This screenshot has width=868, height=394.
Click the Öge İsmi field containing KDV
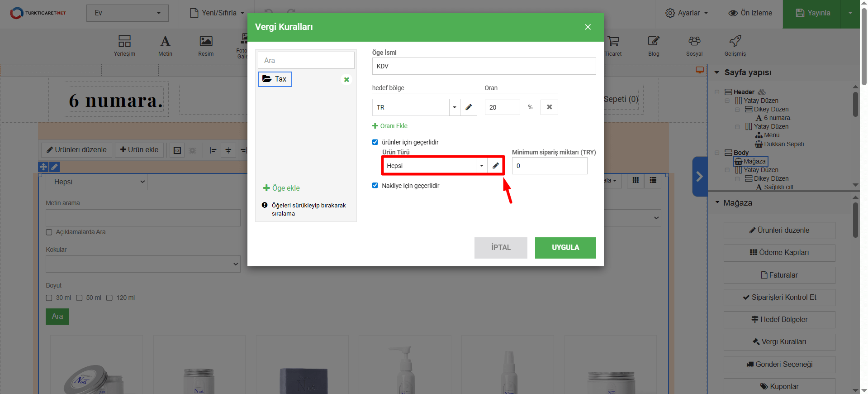[x=484, y=66]
